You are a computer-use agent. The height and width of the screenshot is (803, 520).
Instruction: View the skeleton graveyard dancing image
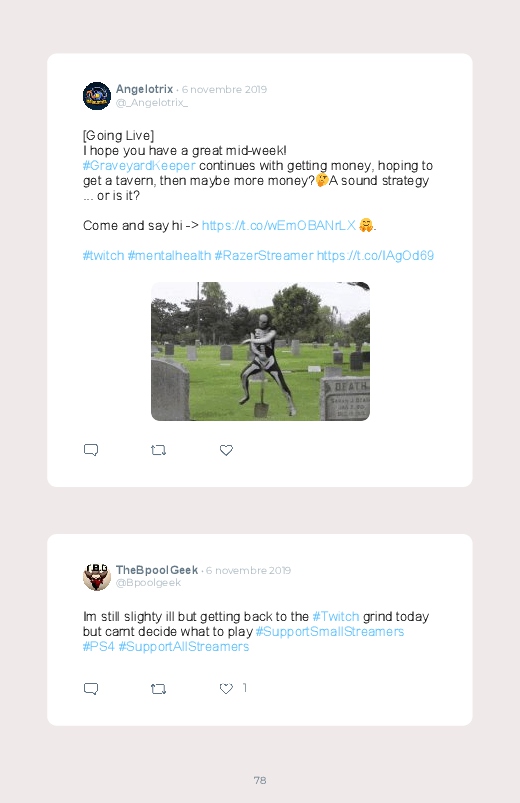pos(260,351)
